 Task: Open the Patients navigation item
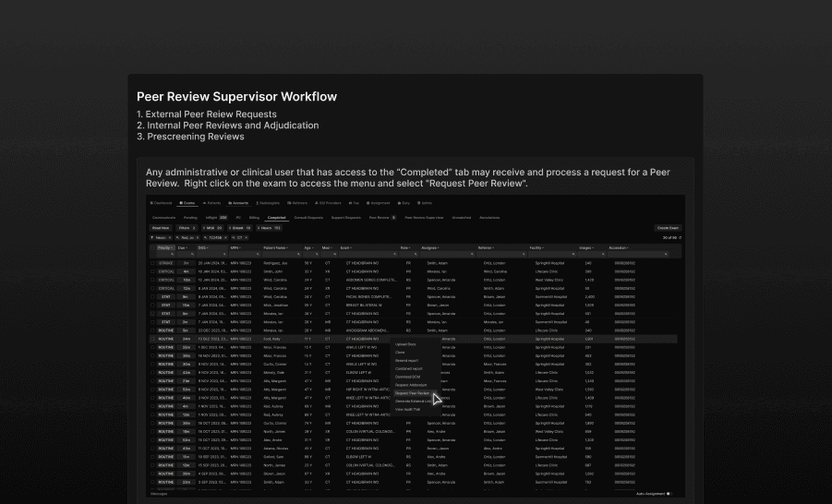pos(211,203)
